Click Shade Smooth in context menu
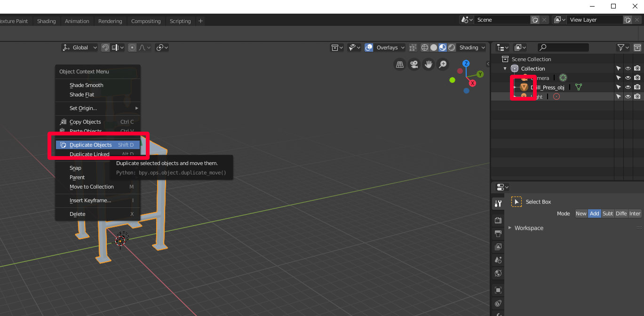Image resolution: width=644 pixels, height=316 pixels. point(86,85)
